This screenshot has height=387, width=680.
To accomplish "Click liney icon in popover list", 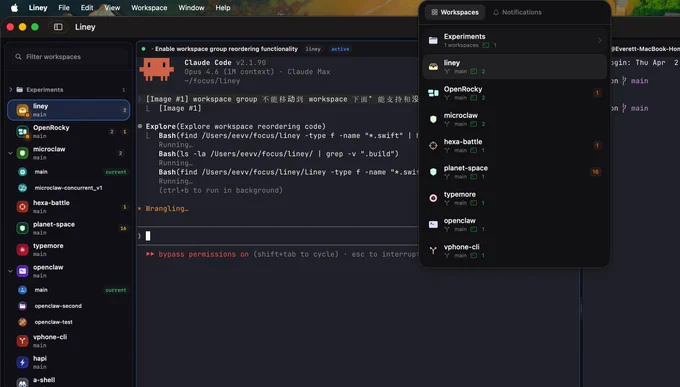I will [x=433, y=66].
